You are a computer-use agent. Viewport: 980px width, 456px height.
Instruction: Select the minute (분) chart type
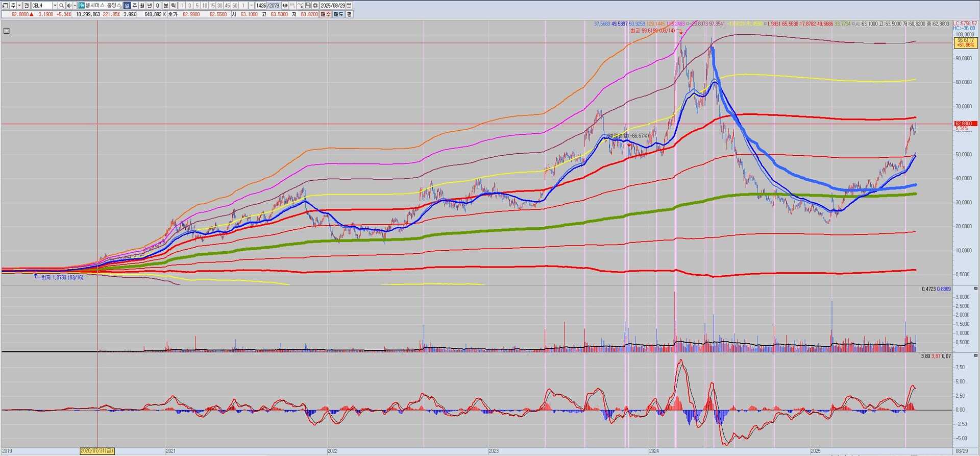(166, 6)
